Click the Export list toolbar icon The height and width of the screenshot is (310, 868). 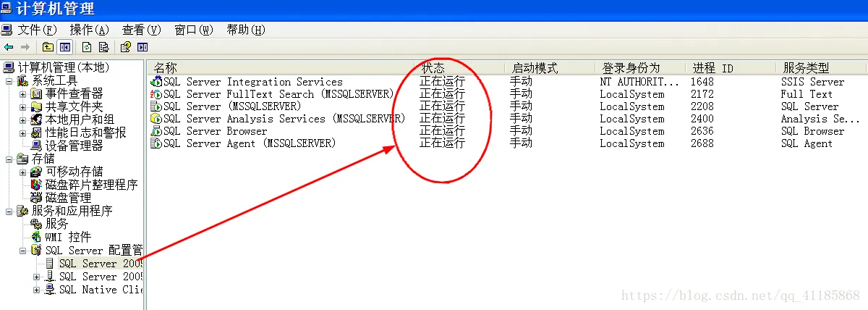click(x=103, y=47)
